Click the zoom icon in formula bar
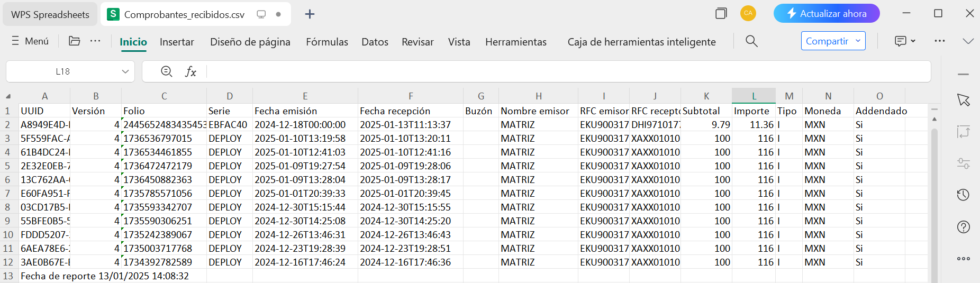This screenshot has width=980, height=283. [166, 71]
